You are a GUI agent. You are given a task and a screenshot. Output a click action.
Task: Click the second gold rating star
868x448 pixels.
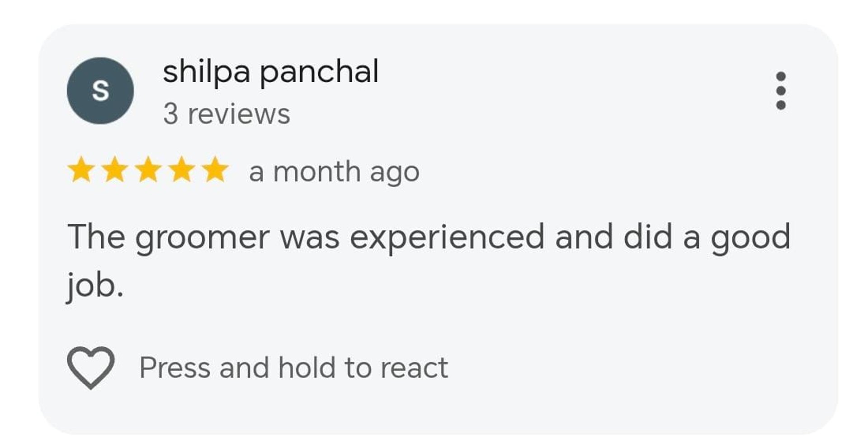115,170
